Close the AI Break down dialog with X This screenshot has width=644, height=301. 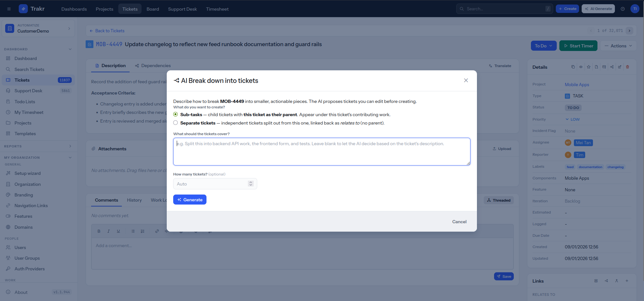(466, 80)
